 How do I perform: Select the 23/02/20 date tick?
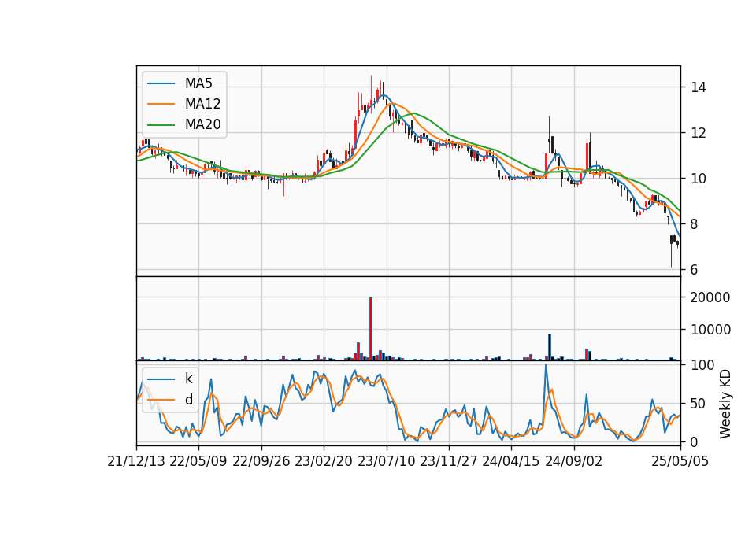(x=324, y=461)
